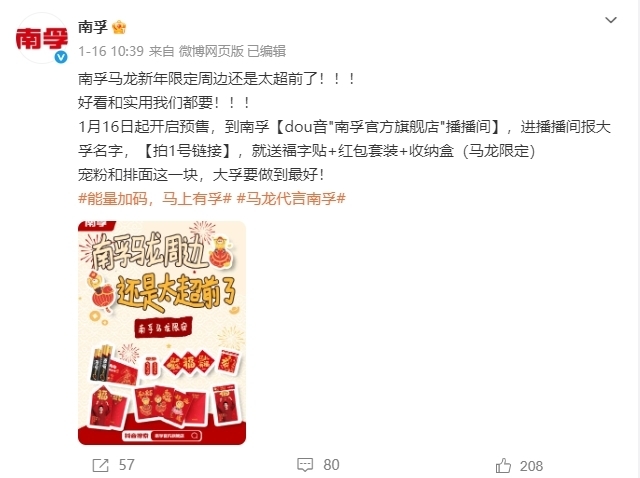Click the like count 208
Image resolution: width=640 pixels, height=478 pixels.
[531, 466]
